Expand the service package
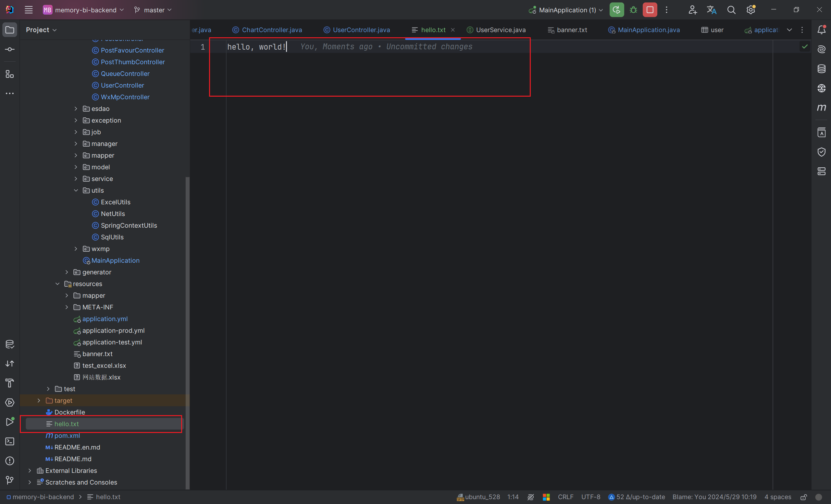Viewport: 831px width, 504px height. 76,179
